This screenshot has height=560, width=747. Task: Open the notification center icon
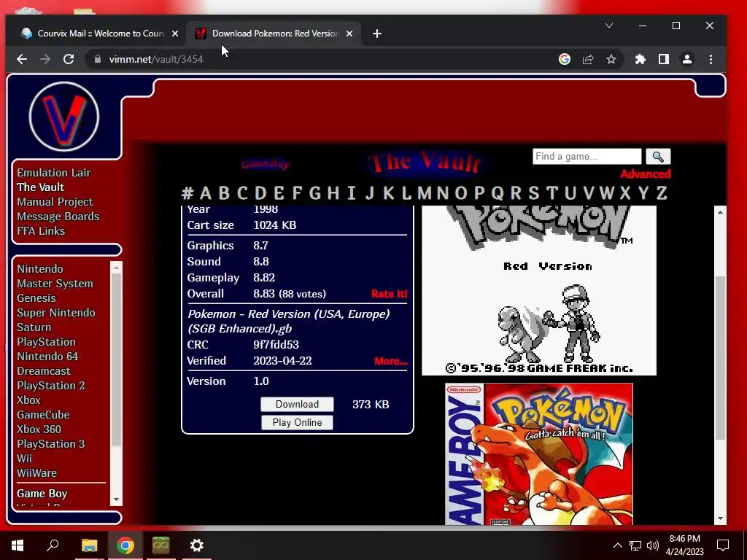723,545
